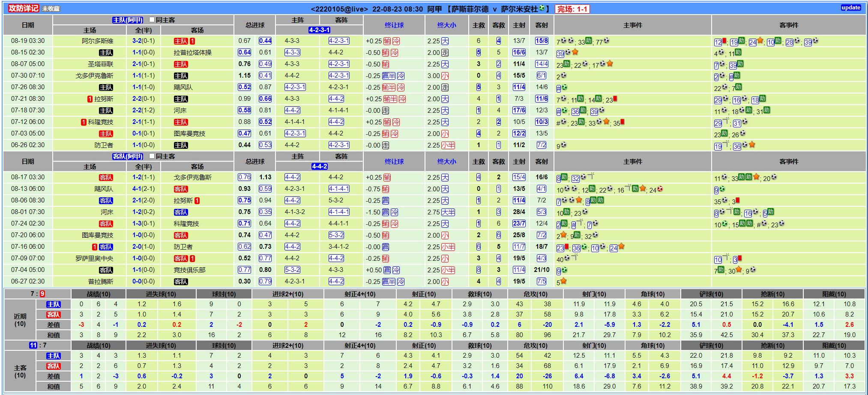
Task: Click the 输 icon in the 08-07 05:00 row
Action: coord(386,64)
